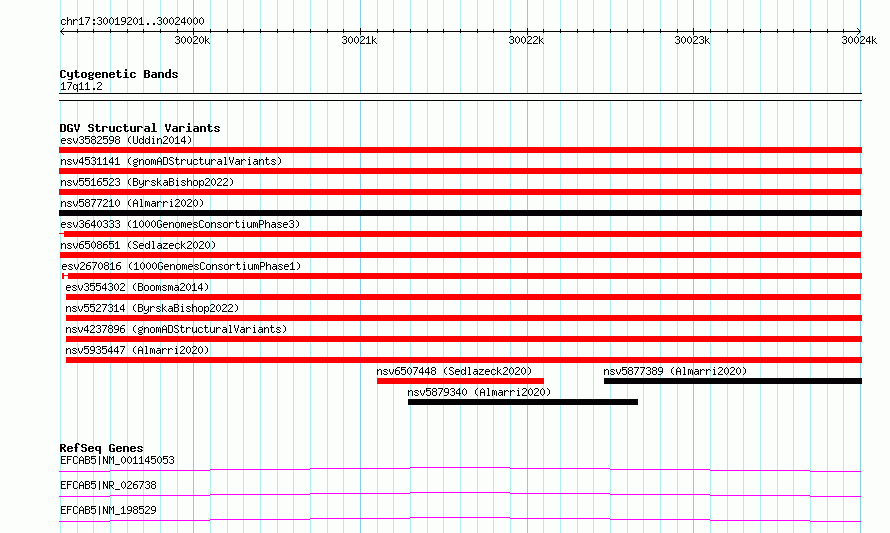Viewport: 890px width, 533px height.
Task: Click the red bar under esv3554302
Action: pyautogui.click(x=463, y=297)
